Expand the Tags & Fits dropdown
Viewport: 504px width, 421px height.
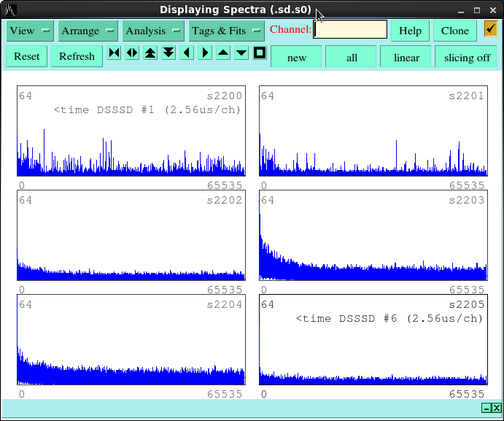click(226, 31)
